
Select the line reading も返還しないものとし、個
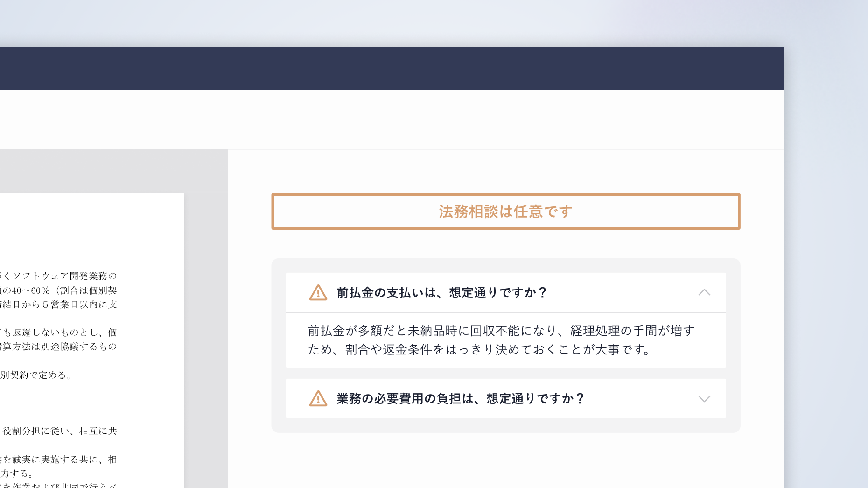click(58, 332)
